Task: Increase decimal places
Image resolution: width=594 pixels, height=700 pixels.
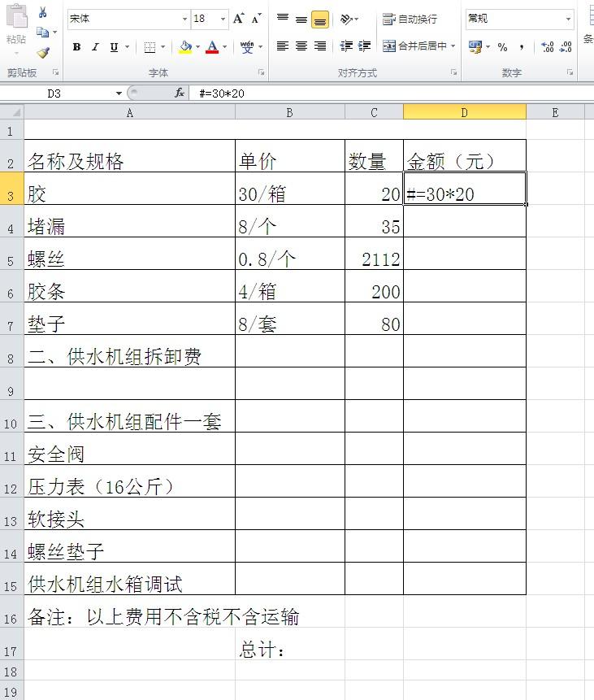Action: tap(547, 47)
